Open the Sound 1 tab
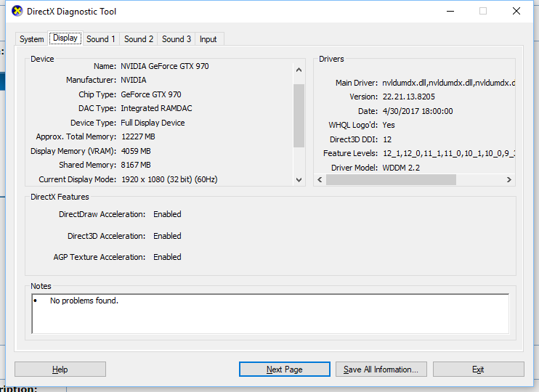 tap(100, 39)
